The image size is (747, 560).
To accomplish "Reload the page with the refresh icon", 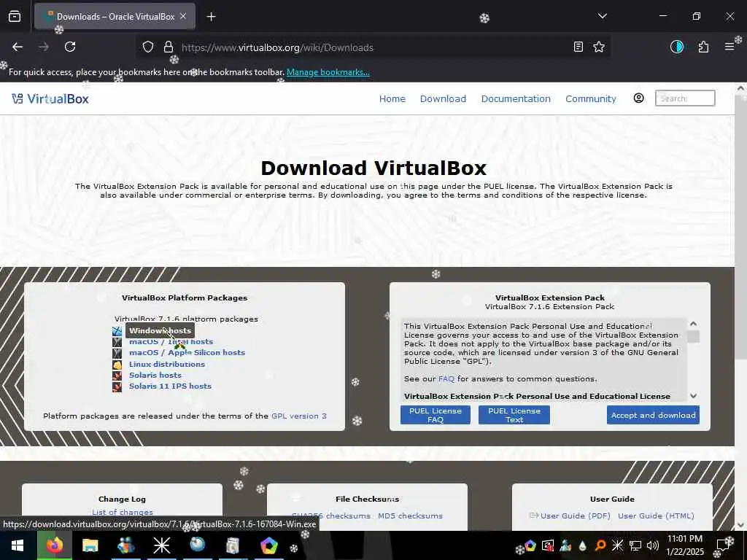I will [x=70, y=47].
